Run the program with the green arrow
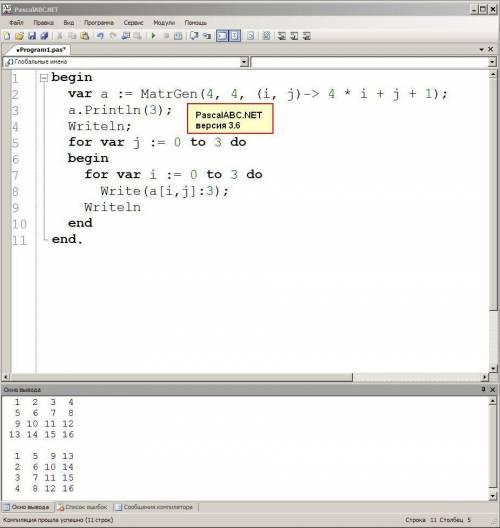 (x=154, y=36)
